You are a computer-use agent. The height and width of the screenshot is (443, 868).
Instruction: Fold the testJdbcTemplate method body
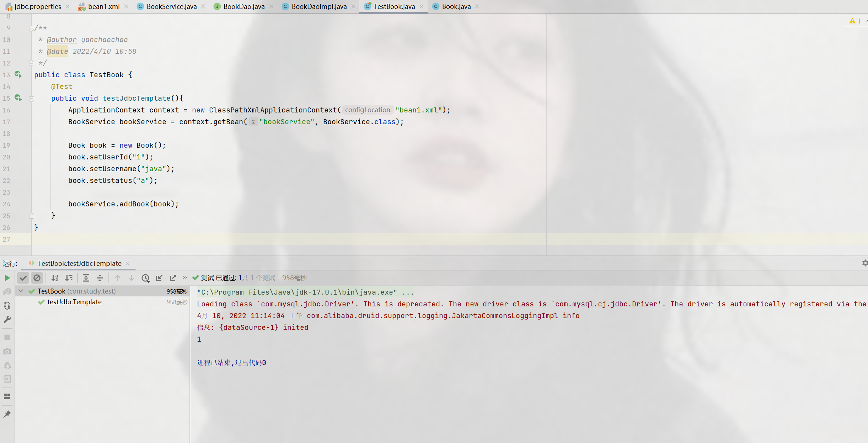click(31, 99)
